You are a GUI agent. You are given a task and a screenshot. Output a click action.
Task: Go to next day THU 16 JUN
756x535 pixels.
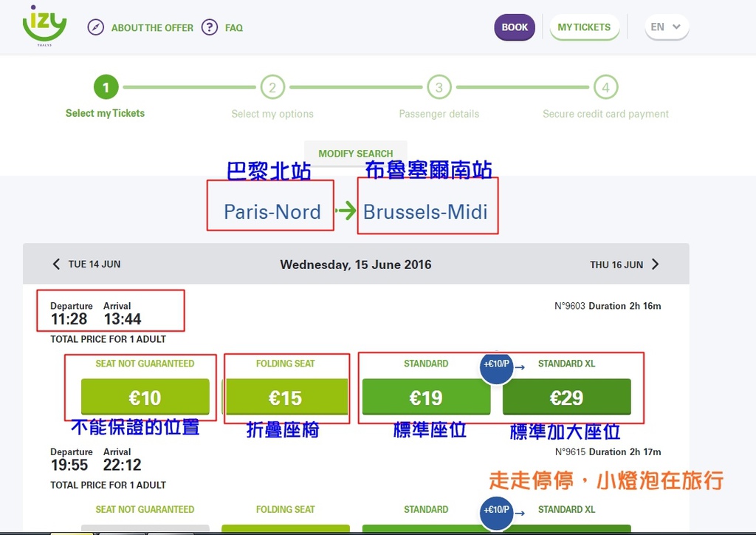pos(616,265)
